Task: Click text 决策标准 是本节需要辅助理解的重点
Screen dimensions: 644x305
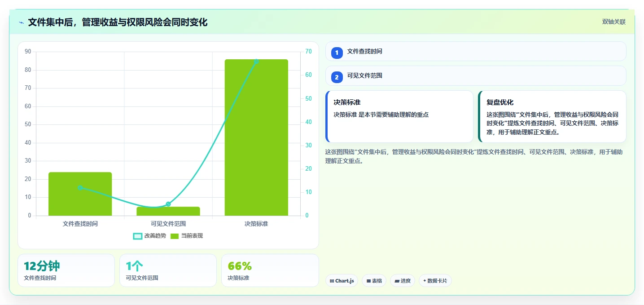Action: click(381, 115)
